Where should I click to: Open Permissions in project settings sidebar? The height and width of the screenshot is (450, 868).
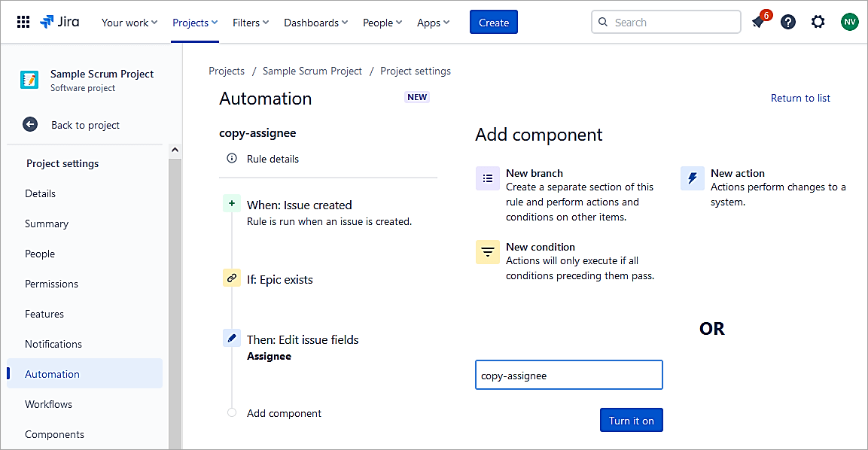pos(51,284)
